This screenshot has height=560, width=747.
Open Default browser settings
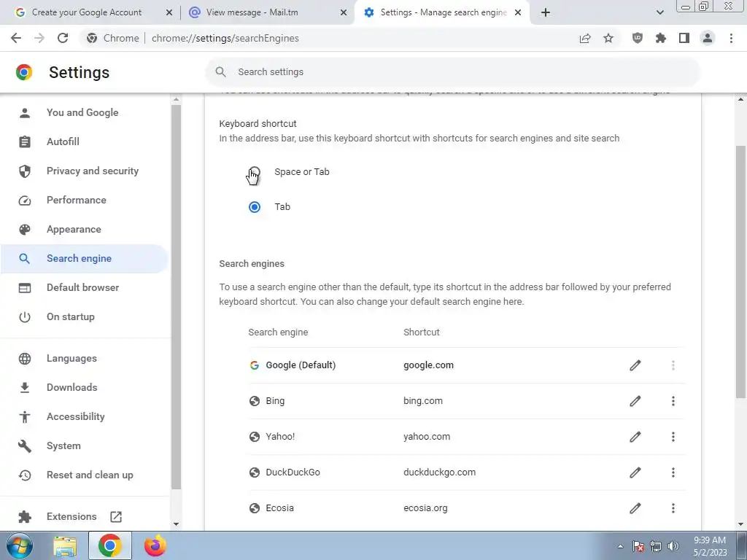[83, 287]
